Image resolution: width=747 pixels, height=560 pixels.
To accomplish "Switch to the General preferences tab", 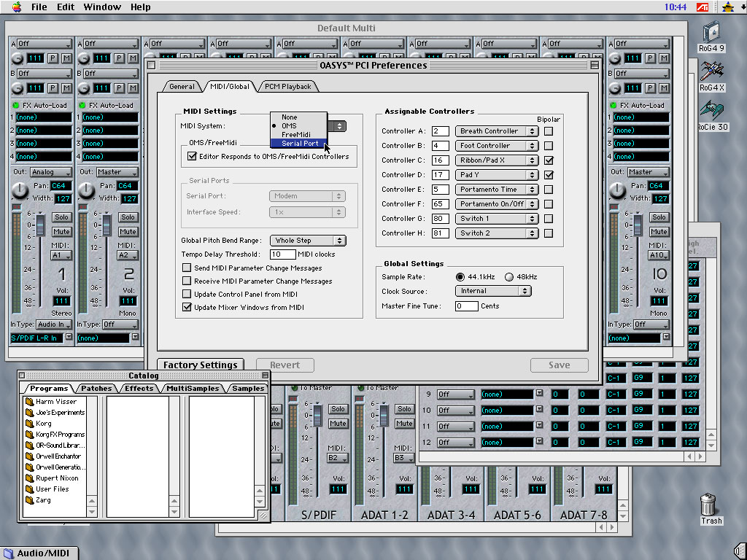I will 182,87.
